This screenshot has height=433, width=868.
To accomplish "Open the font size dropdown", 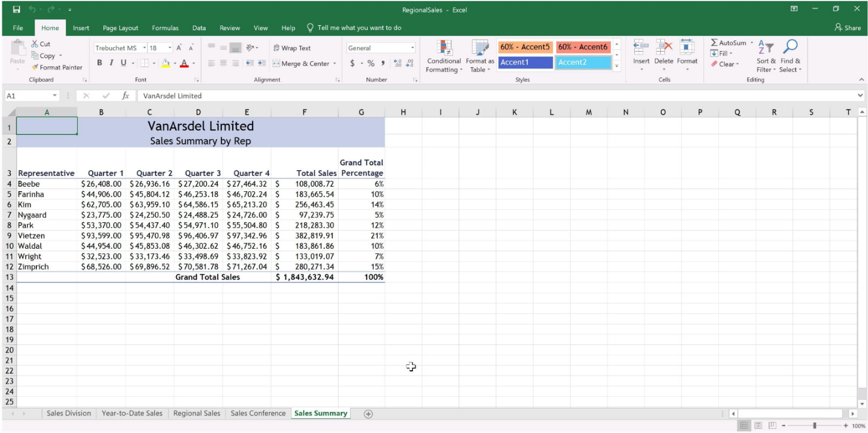I will coord(170,48).
